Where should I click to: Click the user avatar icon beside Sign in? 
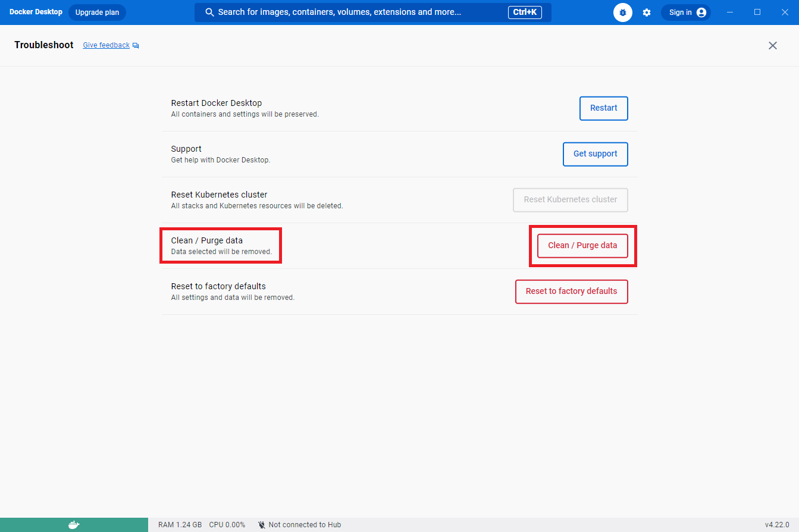click(701, 12)
